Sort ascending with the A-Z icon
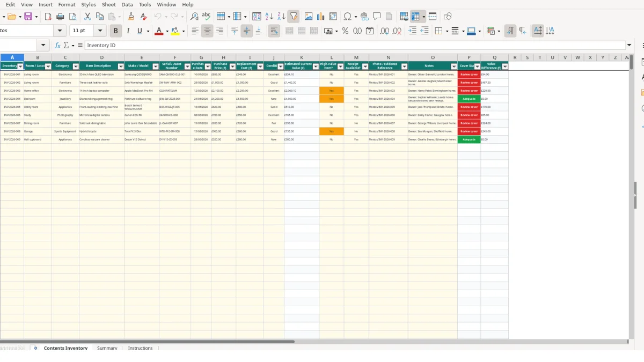 (269, 17)
